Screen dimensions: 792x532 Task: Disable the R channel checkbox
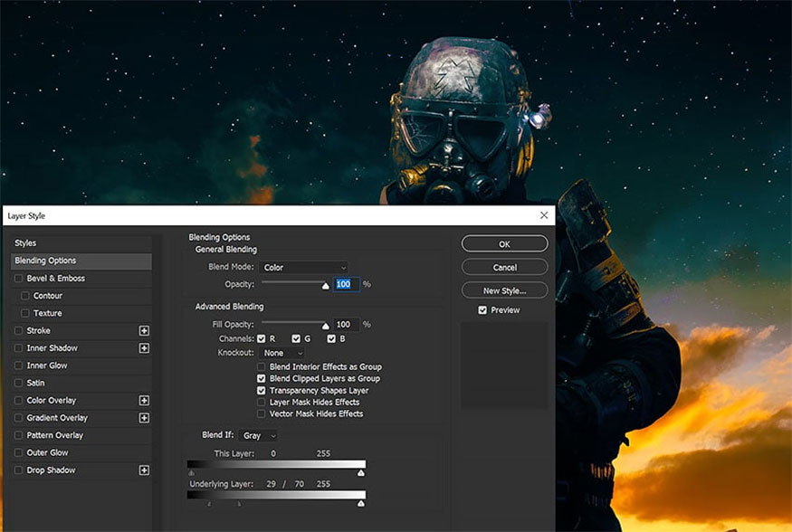[x=262, y=338]
